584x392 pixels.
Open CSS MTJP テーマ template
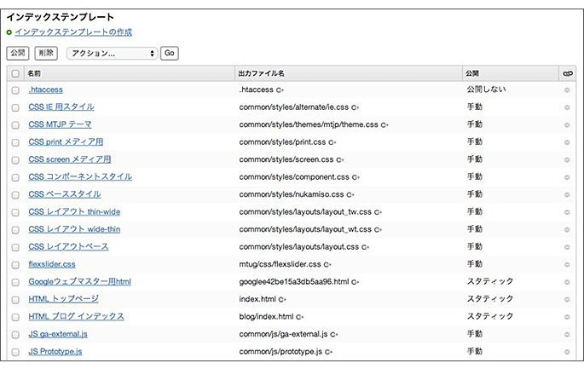[60, 124]
